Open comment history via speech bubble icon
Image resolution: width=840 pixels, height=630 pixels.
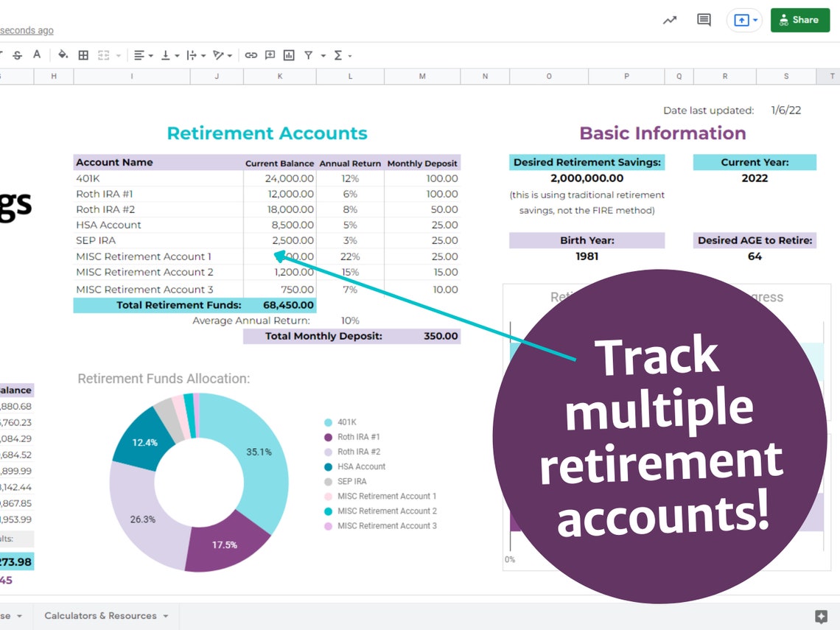point(703,20)
